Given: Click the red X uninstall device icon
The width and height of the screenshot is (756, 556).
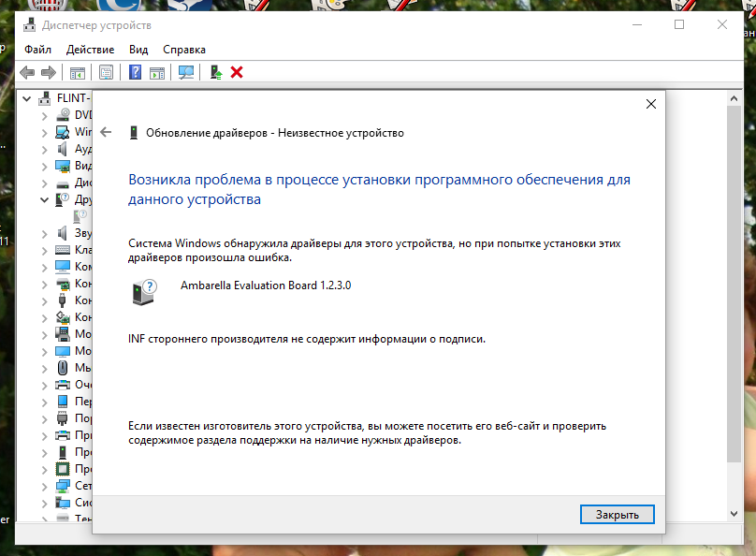Looking at the screenshot, I should [237, 72].
